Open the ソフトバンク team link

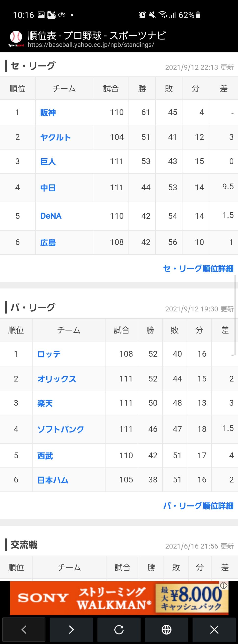[61, 429]
